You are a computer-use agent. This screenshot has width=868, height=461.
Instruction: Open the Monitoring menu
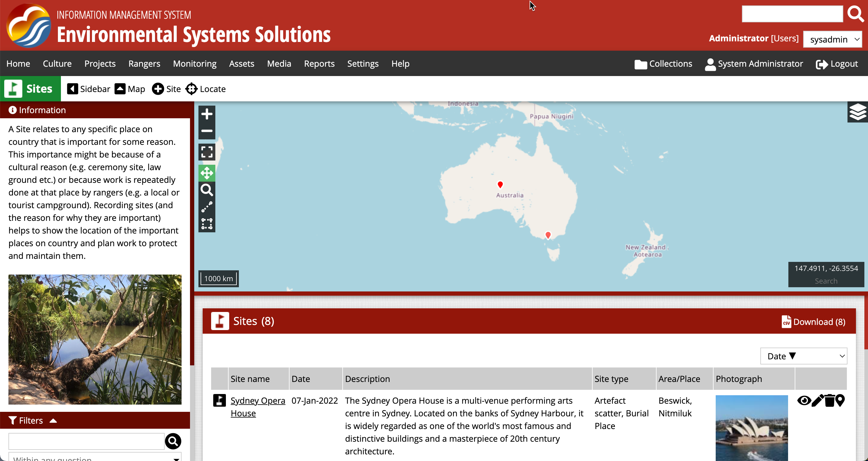(x=195, y=64)
